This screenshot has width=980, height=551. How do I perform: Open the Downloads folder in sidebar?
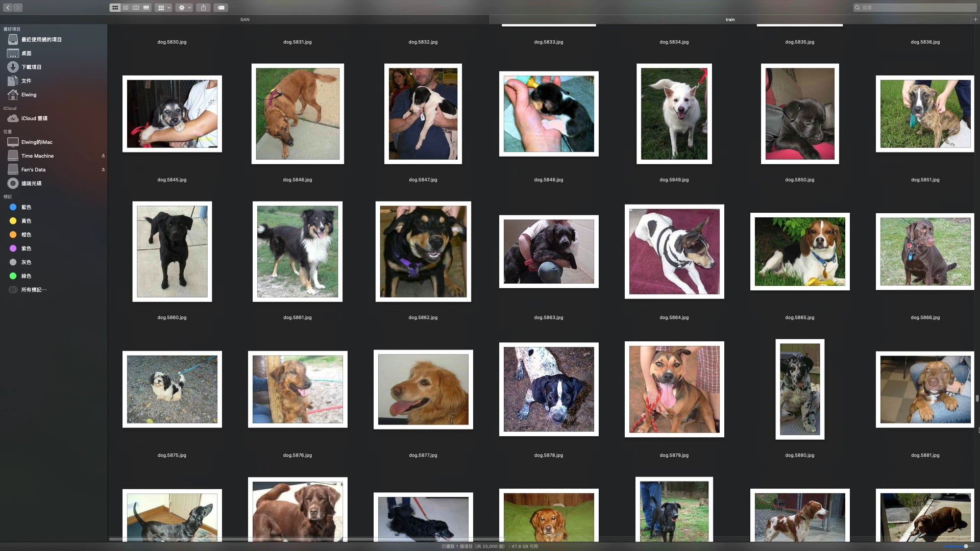click(x=31, y=67)
